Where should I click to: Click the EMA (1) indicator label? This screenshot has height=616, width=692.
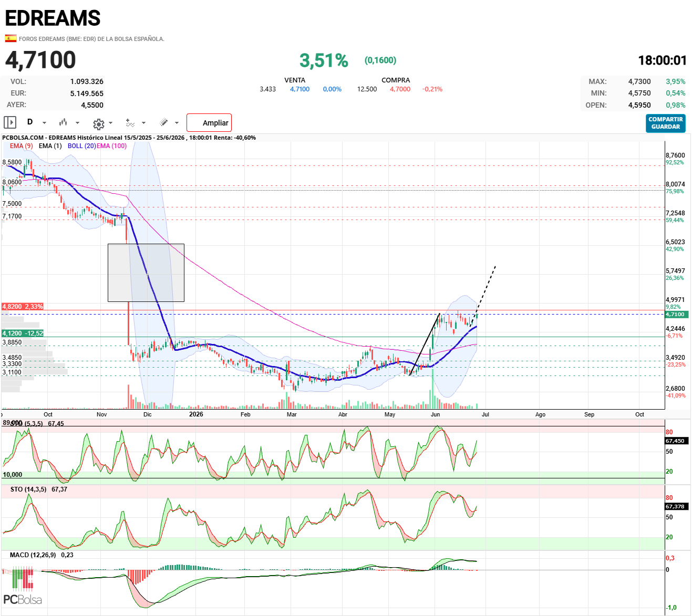[50, 146]
